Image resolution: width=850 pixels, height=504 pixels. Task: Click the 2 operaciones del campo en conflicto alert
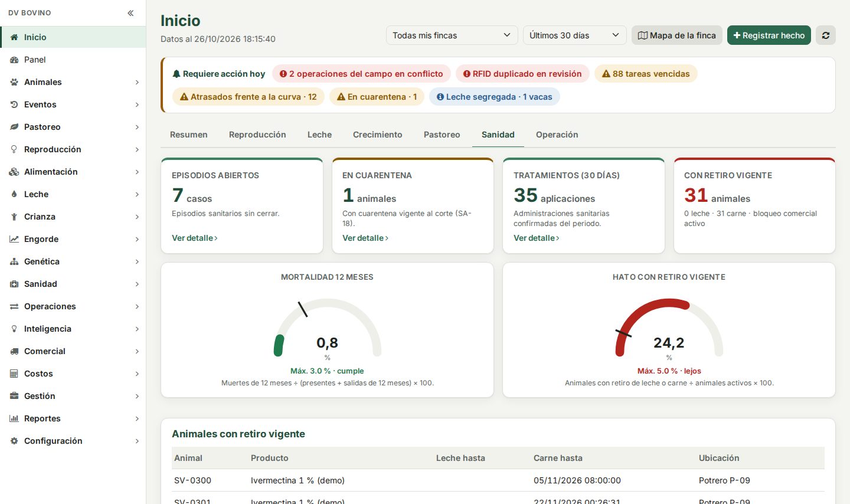pos(361,74)
